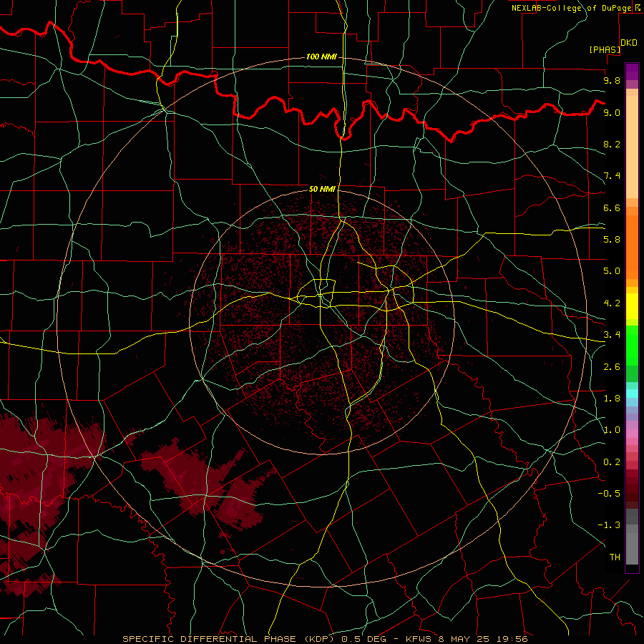
Task: Click the 4.2 scale value
Action: (612, 303)
